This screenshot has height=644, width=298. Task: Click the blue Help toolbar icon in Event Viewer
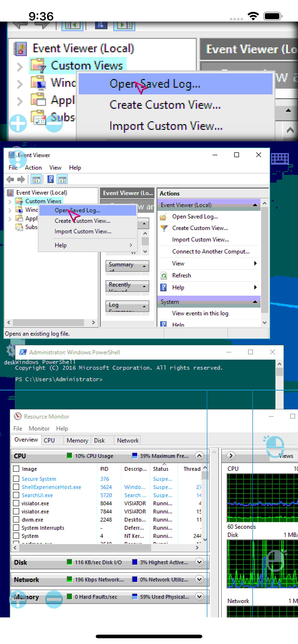coord(51,179)
